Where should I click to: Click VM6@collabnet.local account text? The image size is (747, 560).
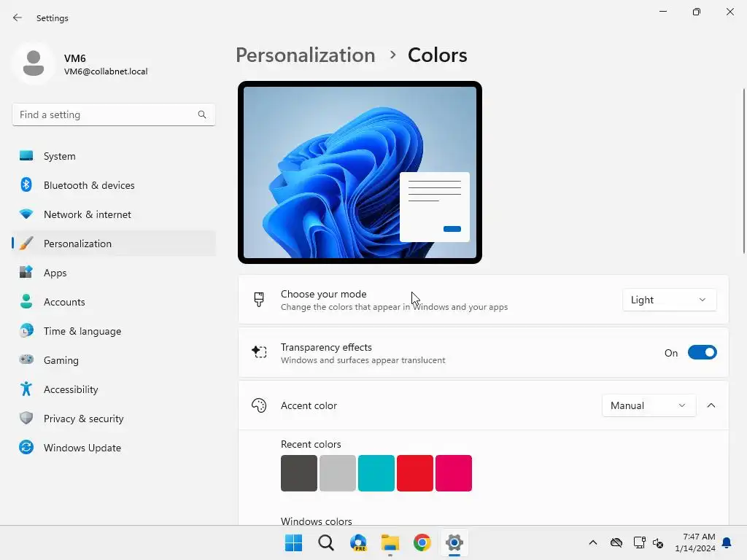point(106,71)
